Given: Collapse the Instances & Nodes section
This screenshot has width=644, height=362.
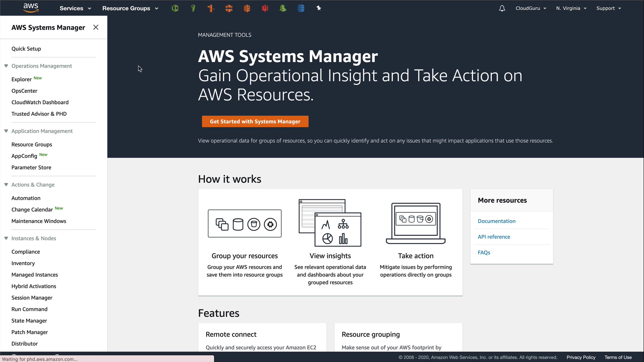Looking at the screenshot, I should (6, 238).
